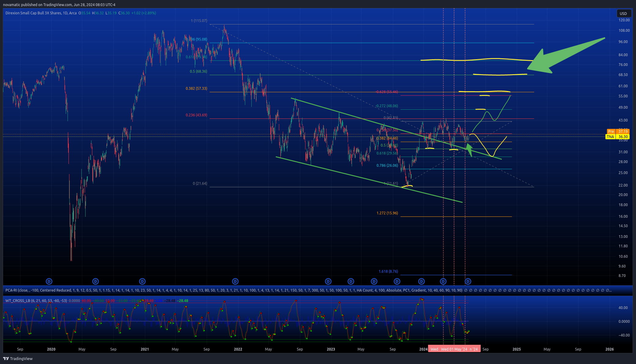Click the '-0.272 (48.06)' Fibonacci extension label
This screenshot has width=636, height=364.
387,106
